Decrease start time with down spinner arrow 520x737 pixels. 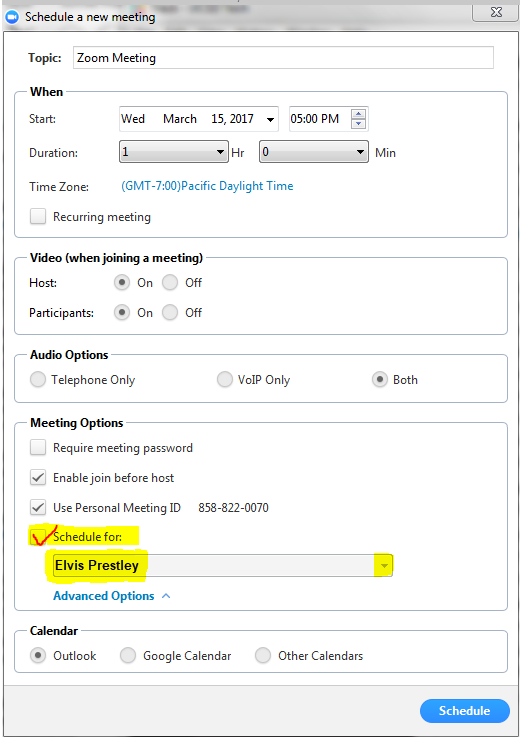click(358, 124)
